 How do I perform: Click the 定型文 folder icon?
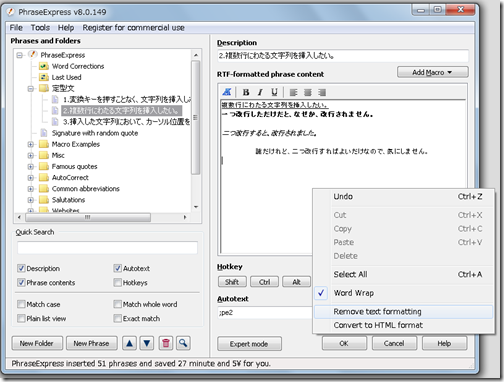tap(44, 88)
